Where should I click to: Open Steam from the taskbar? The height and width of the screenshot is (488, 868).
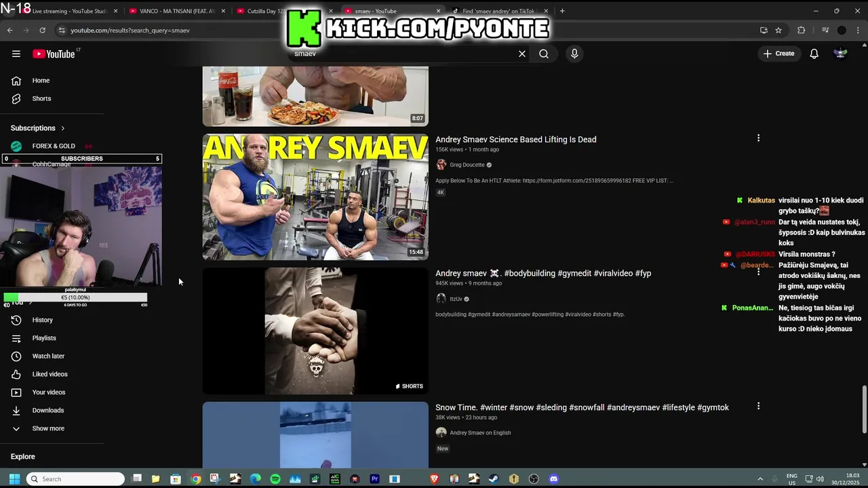(494, 479)
